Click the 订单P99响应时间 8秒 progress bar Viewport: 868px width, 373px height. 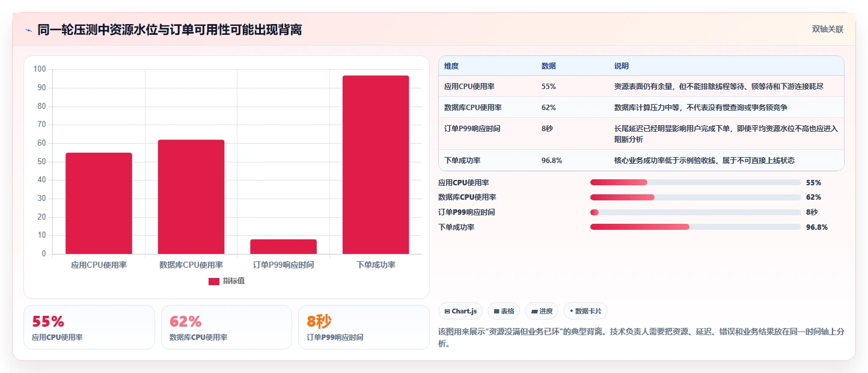pos(695,212)
